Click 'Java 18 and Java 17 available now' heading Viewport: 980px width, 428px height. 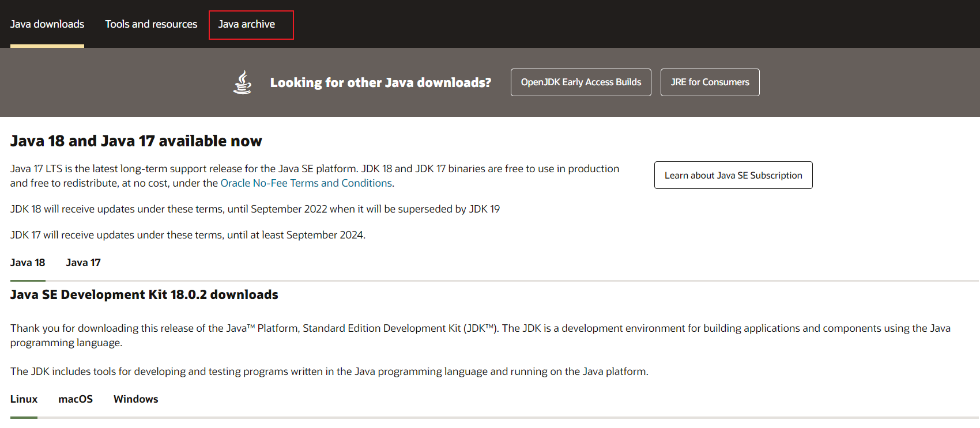pyautogui.click(x=136, y=141)
